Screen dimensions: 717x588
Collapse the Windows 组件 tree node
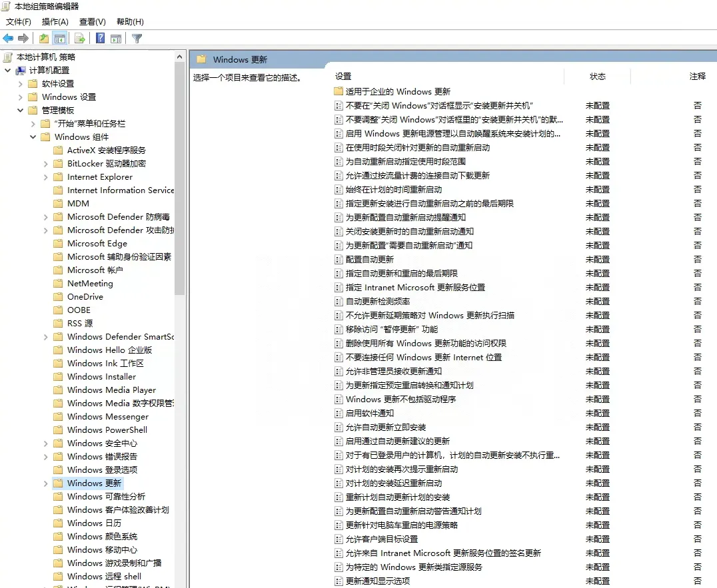click(x=32, y=137)
